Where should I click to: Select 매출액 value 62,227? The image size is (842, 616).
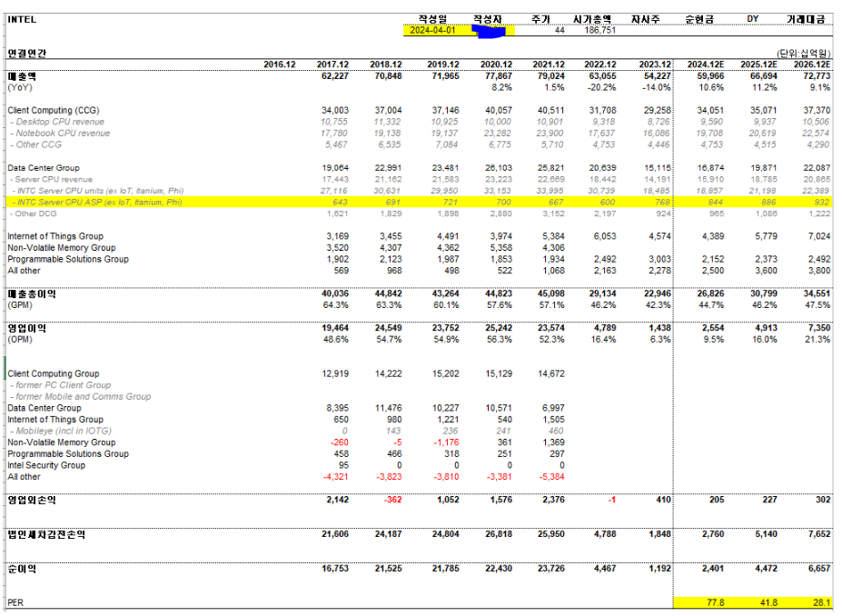click(x=334, y=76)
